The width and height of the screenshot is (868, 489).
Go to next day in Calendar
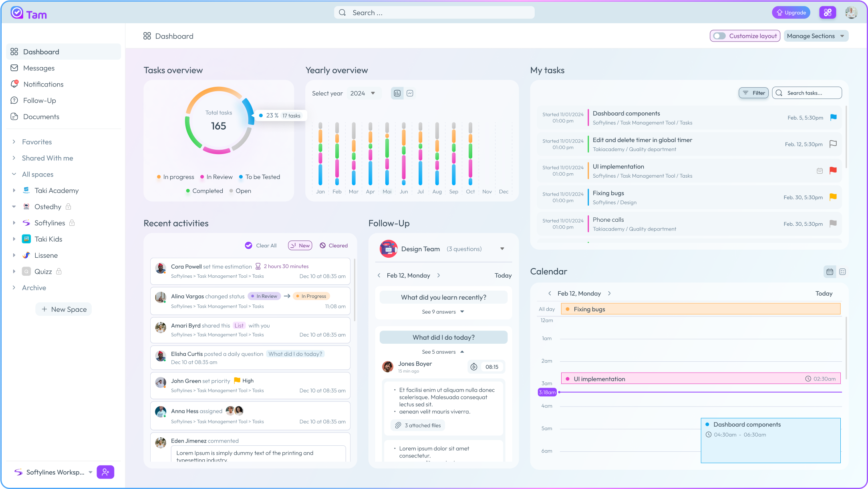click(609, 293)
